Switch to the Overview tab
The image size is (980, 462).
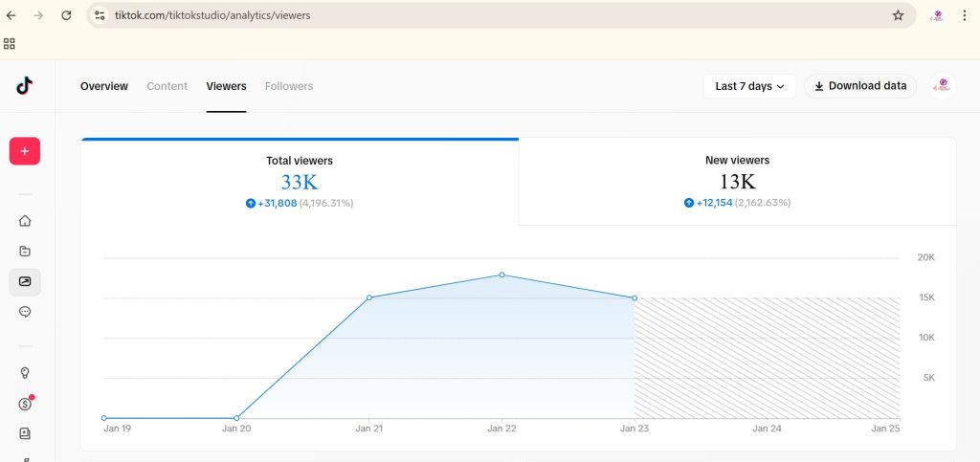(x=104, y=86)
